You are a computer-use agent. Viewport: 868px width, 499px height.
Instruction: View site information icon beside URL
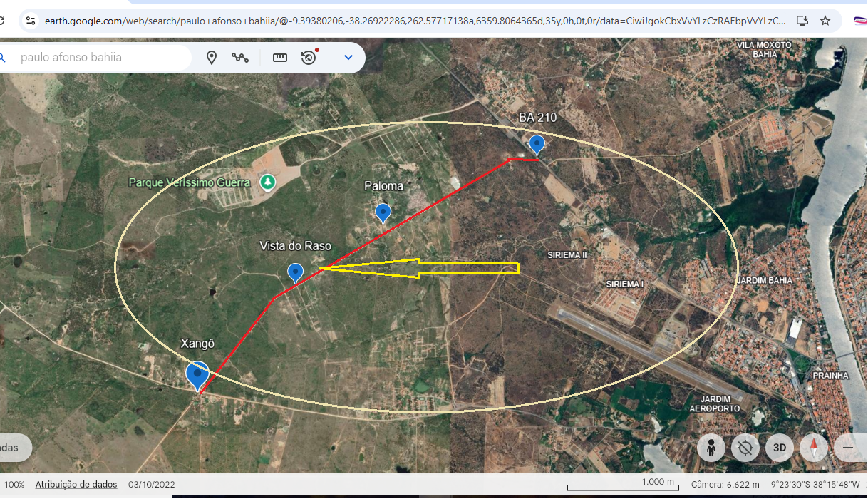click(x=29, y=21)
